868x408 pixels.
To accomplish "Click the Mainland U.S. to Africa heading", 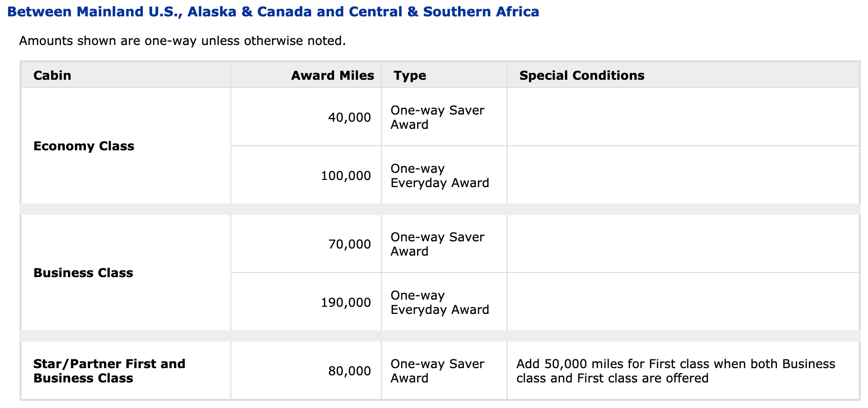I will 273,12.
